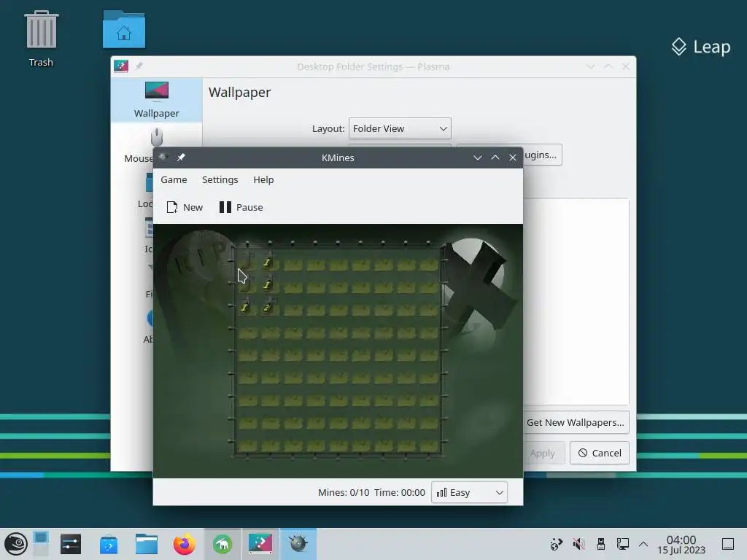Expand hidden system tray icons arrow

643,544
